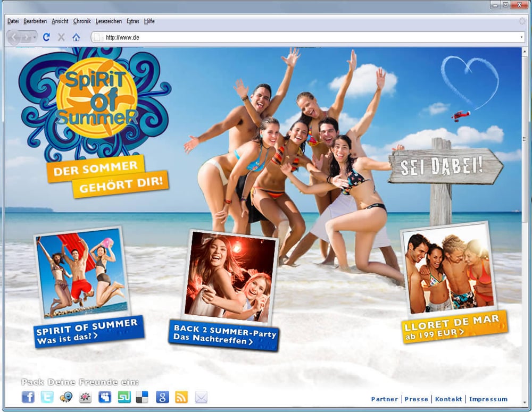This screenshot has width=532, height=412.
Task: Go to the browser home page icon
Action: [76, 37]
